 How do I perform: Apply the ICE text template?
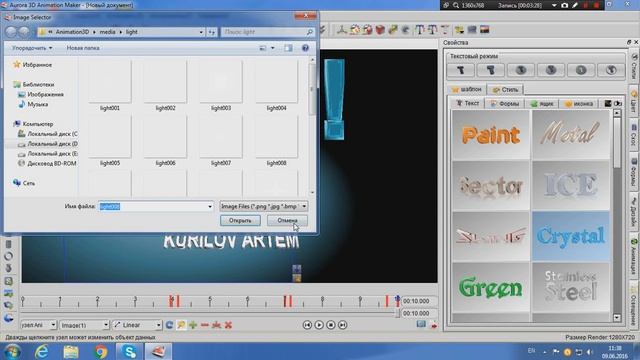tap(571, 186)
